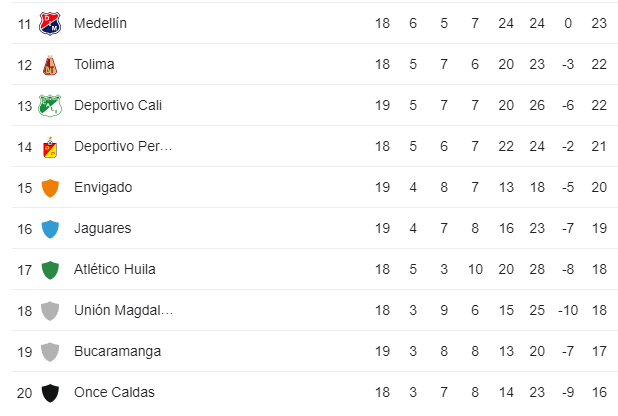Open the Tolima team link
Image resolution: width=618 pixels, height=416 pixels.
pyautogui.click(x=94, y=64)
